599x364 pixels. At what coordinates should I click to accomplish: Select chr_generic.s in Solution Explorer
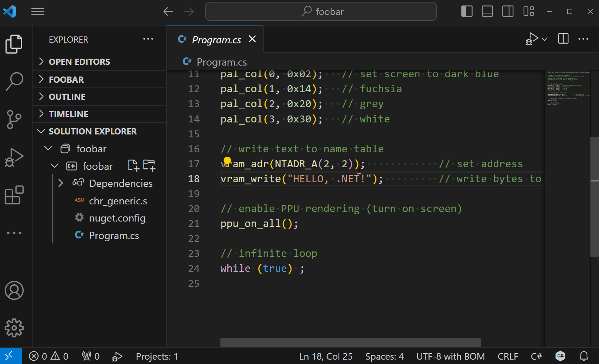(x=118, y=201)
